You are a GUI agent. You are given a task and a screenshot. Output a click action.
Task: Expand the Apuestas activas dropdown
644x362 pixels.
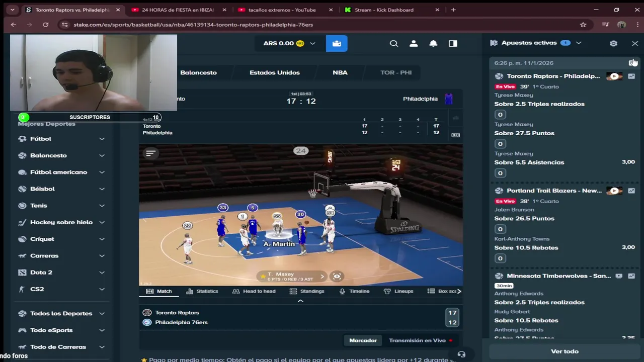pos(579,43)
